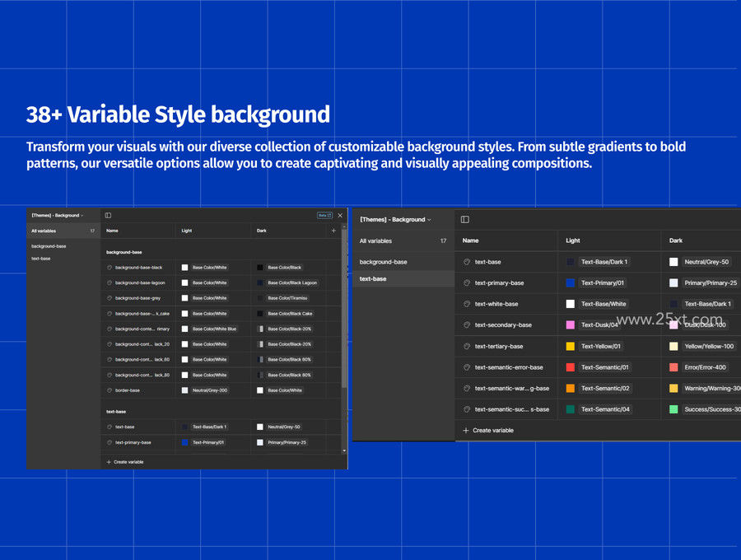Click the background-base-grey variable name
741x560 pixels.
tap(137, 298)
